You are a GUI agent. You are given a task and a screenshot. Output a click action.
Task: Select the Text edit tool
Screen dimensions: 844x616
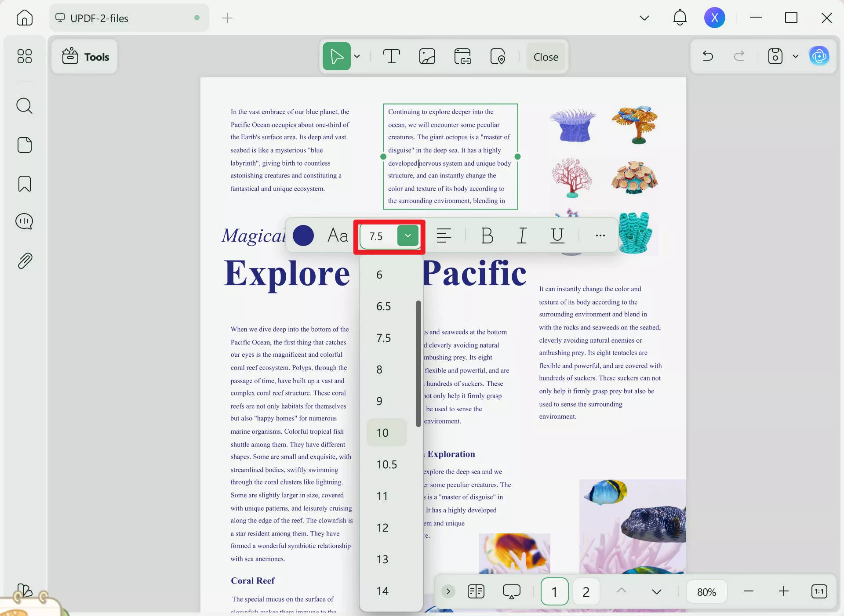click(391, 57)
